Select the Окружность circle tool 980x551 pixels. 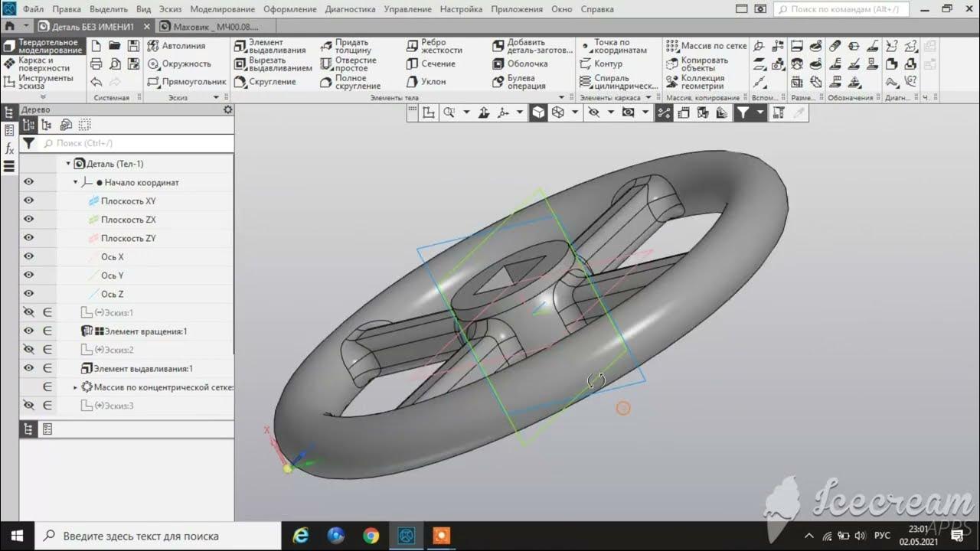(x=178, y=64)
